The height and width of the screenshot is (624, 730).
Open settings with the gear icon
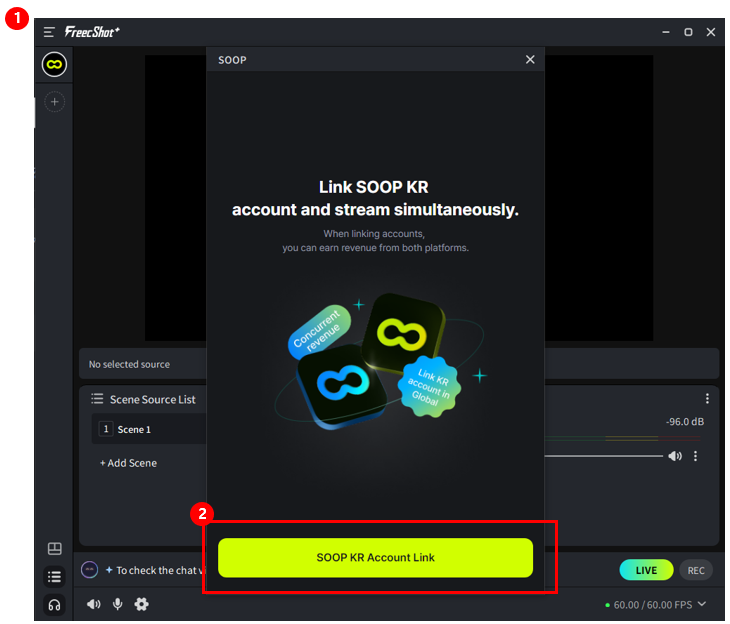point(142,604)
